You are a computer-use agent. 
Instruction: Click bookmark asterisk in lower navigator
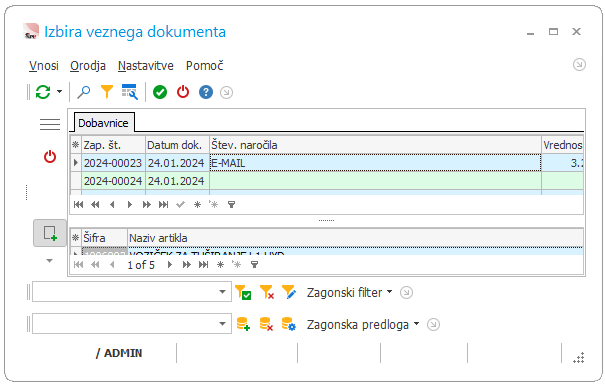pyautogui.click(x=220, y=265)
